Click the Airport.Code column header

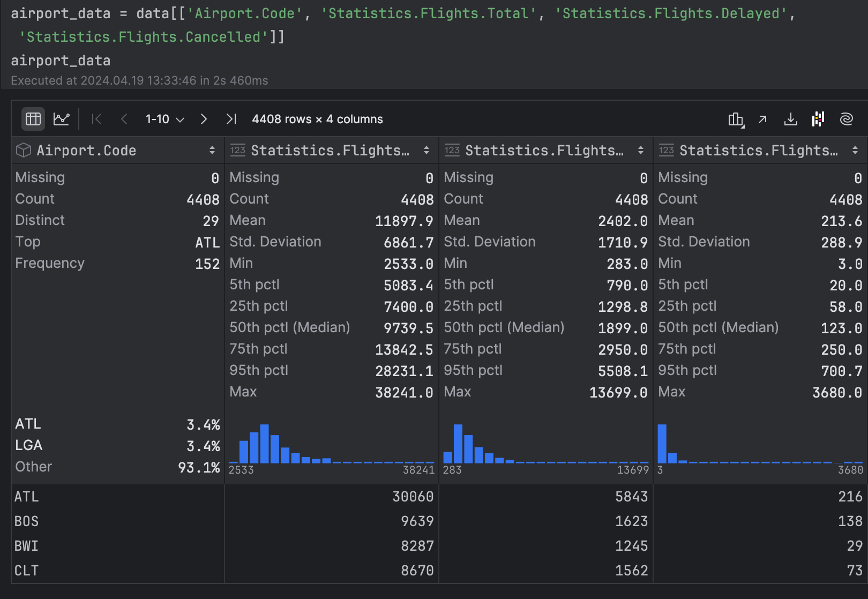click(86, 151)
